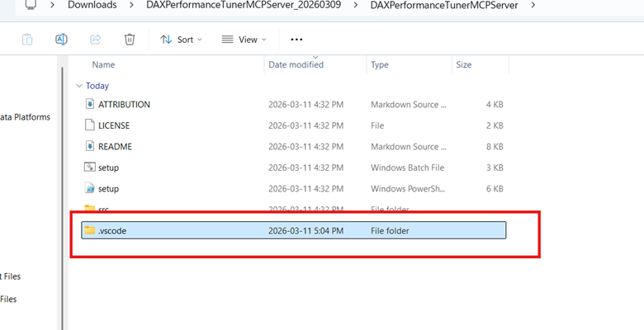Click the .vscode folder icon
The height and width of the screenshot is (330, 644).
point(90,231)
